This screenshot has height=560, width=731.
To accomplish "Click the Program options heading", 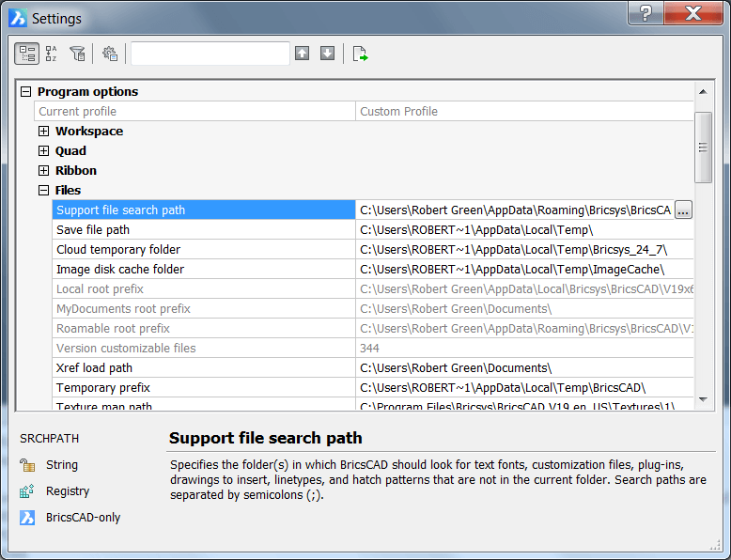I will click(87, 92).
